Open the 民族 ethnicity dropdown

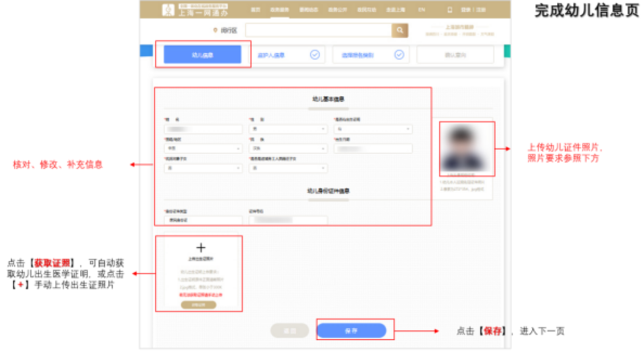[288, 149]
